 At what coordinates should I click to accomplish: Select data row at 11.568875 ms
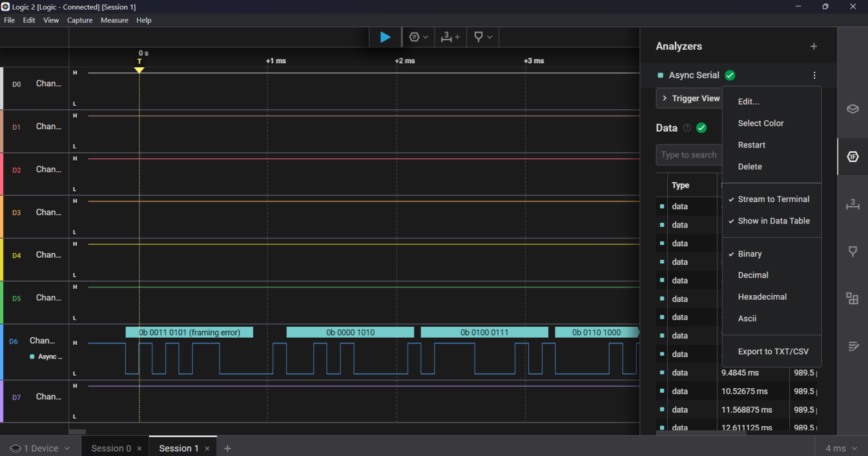click(x=736, y=409)
